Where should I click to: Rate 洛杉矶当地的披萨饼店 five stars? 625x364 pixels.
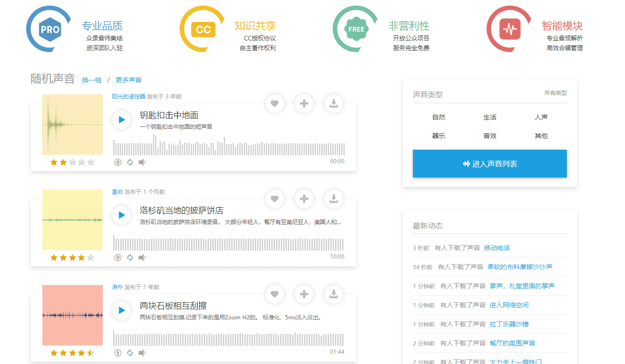pos(91,258)
